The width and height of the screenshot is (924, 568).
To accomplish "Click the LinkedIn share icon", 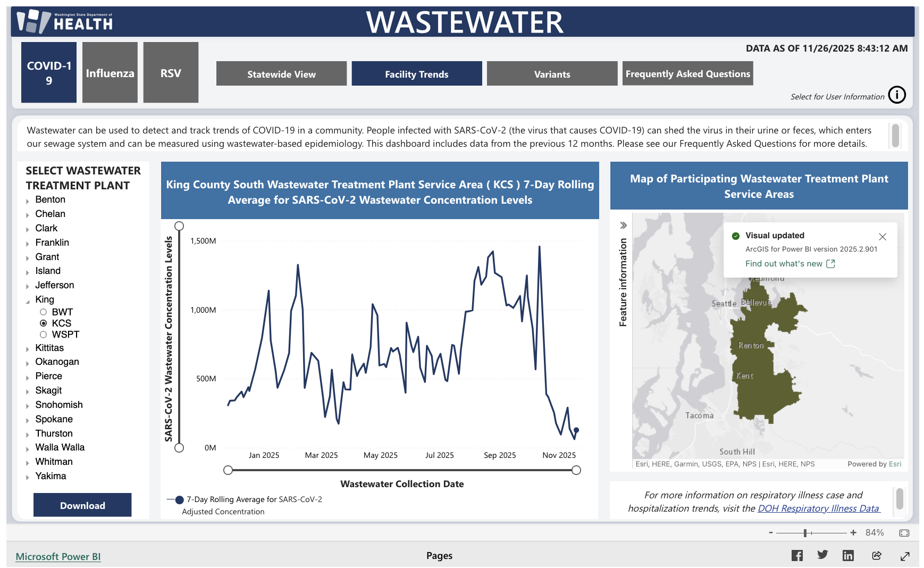I will point(848,556).
